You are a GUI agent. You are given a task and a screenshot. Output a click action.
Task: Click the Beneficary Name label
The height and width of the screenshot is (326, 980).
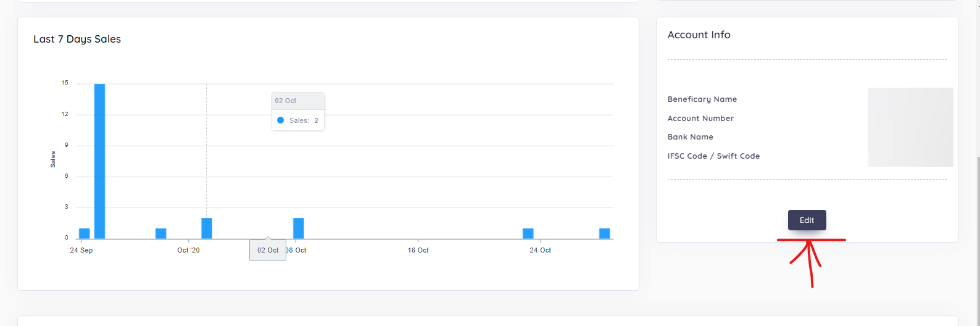pyautogui.click(x=702, y=99)
